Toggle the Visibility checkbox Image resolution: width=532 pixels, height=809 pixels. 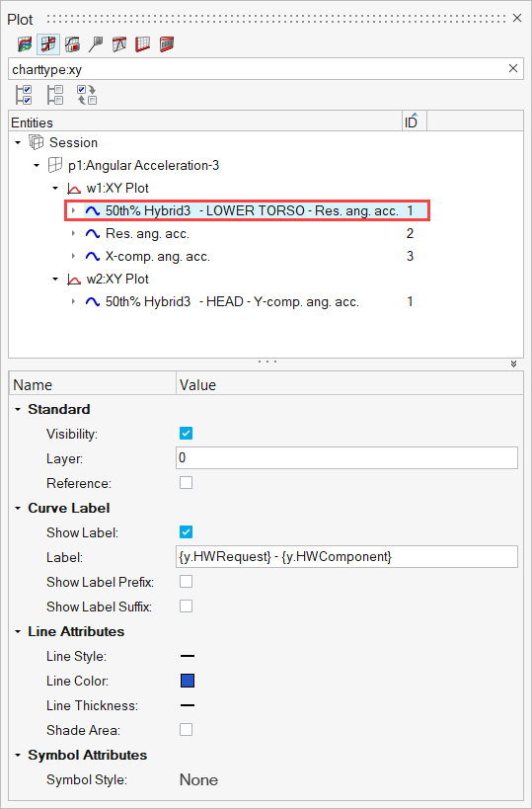coord(187,434)
